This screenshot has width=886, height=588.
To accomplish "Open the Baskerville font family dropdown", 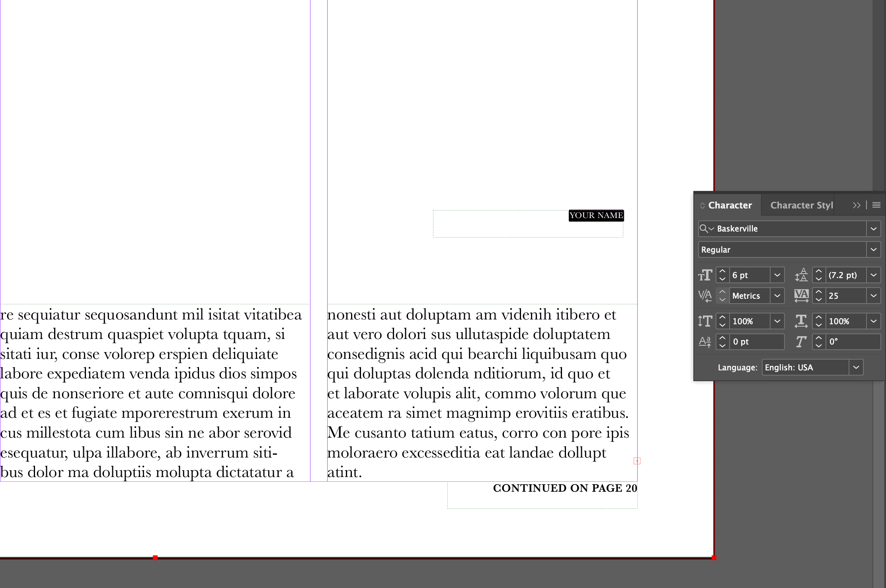I will (873, 229).
